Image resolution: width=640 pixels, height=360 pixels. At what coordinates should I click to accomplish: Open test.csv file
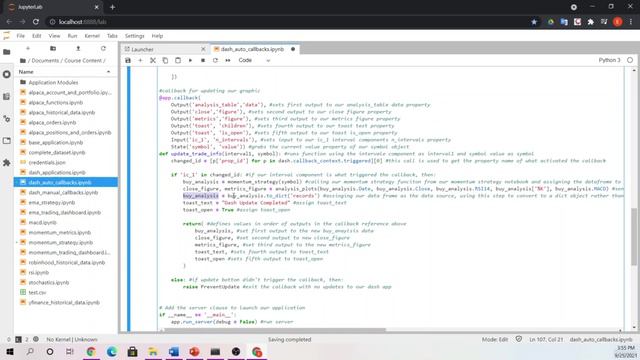[37, 292]
